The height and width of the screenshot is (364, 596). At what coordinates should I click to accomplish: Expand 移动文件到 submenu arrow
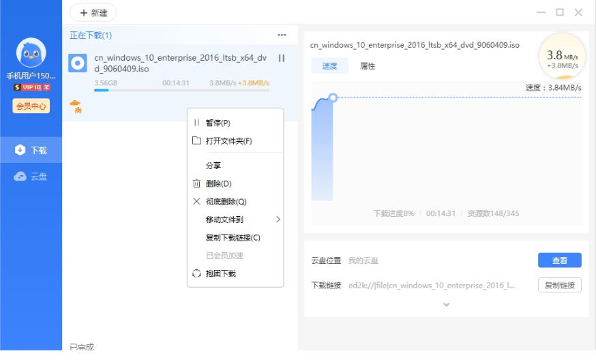point(278,219)
